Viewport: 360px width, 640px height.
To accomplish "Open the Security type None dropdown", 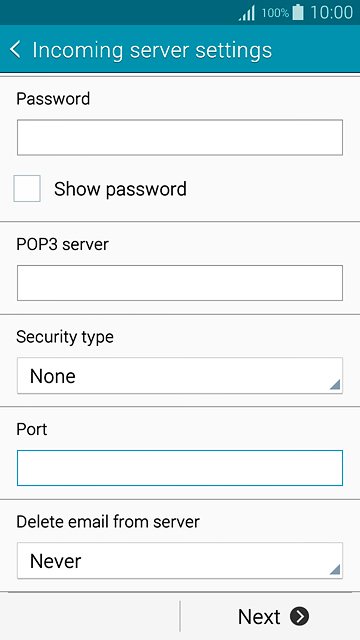I will [x=180, y=376].
